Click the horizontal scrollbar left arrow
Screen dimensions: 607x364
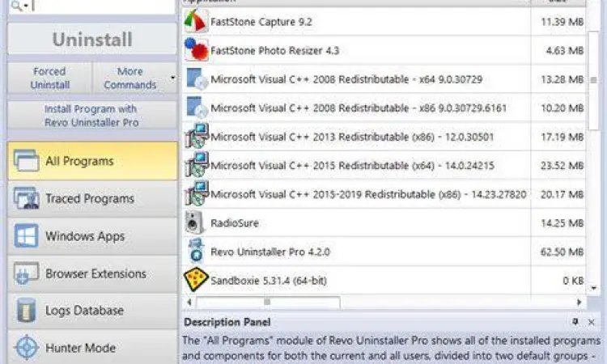(x=189, y=302)
